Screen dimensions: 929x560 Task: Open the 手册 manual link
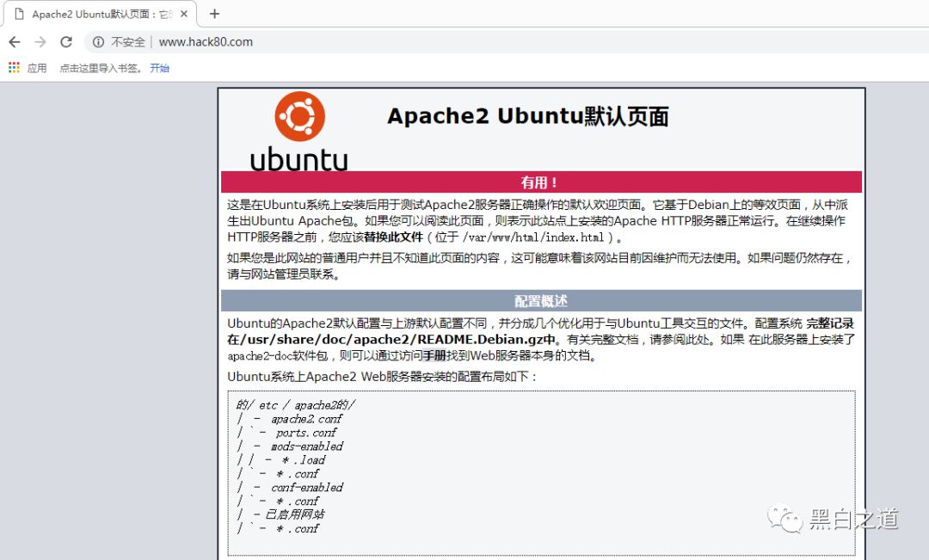click(434, 355)
